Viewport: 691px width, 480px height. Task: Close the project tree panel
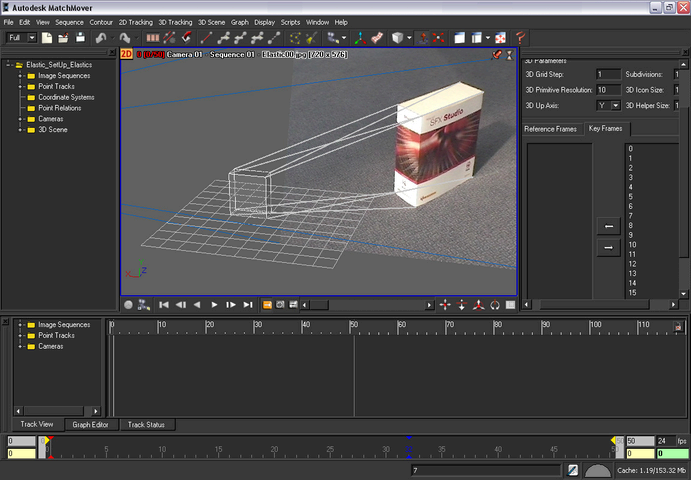[x=112, y=52]
